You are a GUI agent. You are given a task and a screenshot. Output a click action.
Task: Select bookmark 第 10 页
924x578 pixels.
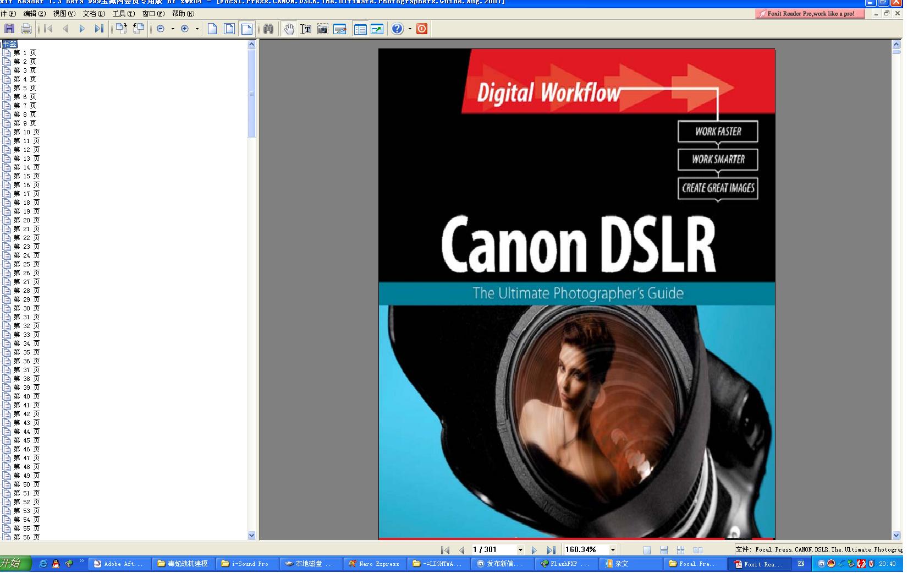click(x=26, y=132)
